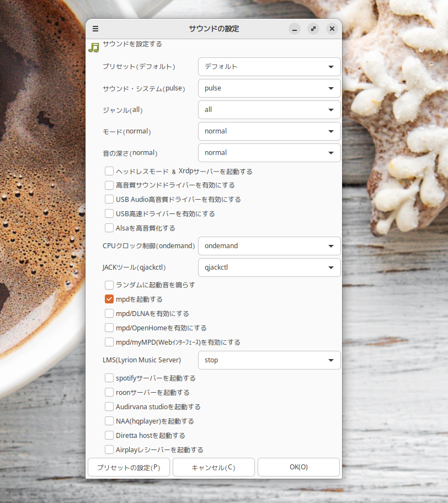Open the モード dropdown showing normal
Viewport: 448px width, 503px height.
269,131
